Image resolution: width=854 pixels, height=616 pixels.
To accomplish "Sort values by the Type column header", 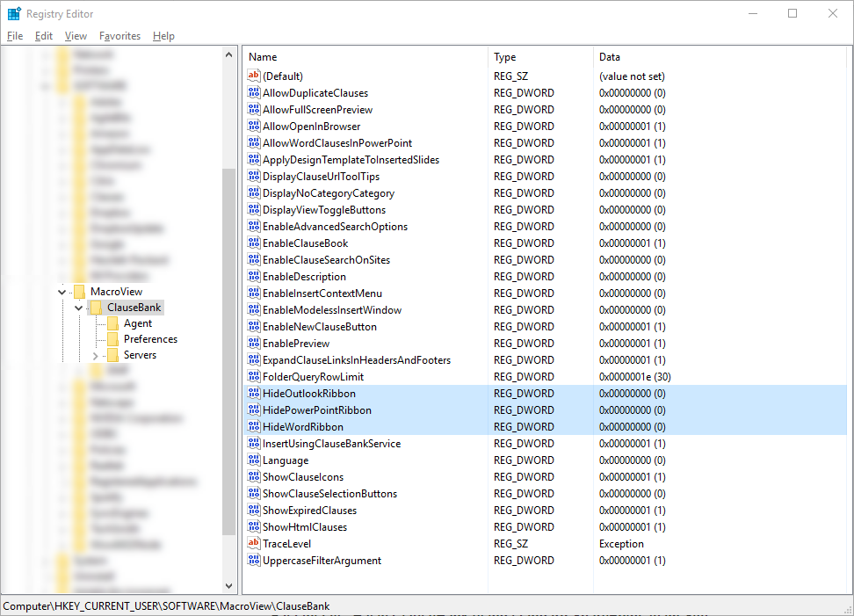I will click(540, 56).
